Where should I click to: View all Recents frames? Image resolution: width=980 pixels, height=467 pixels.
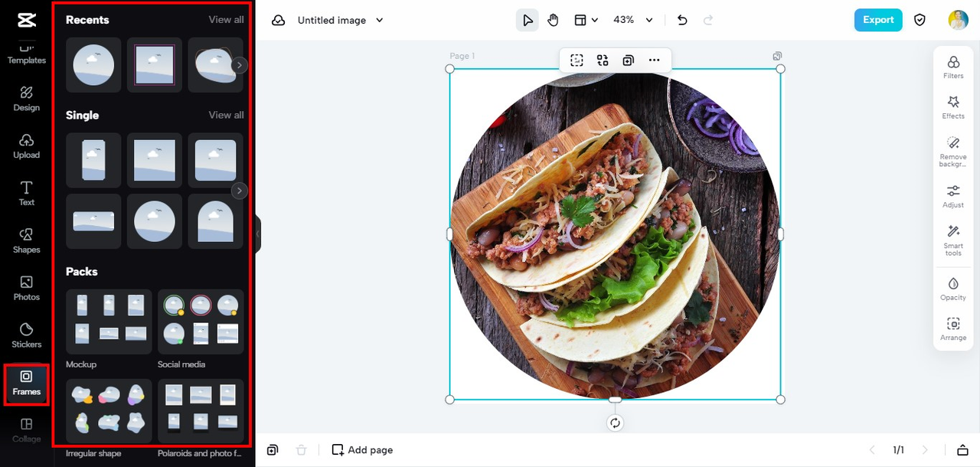click(226, 20)
